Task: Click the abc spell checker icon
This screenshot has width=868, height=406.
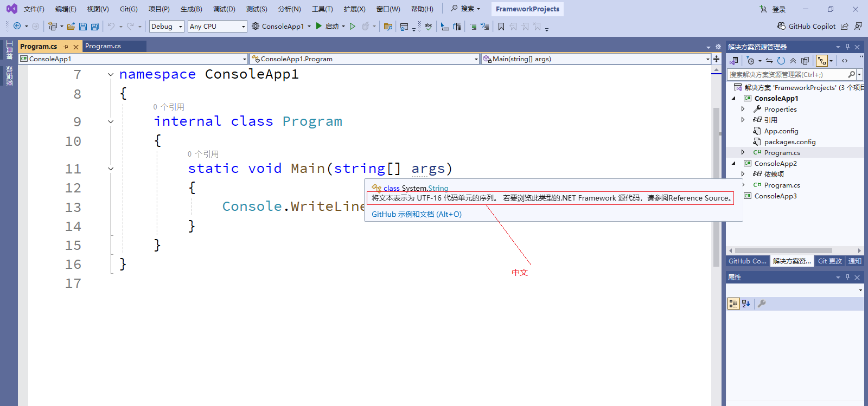Action: point(429,26)
